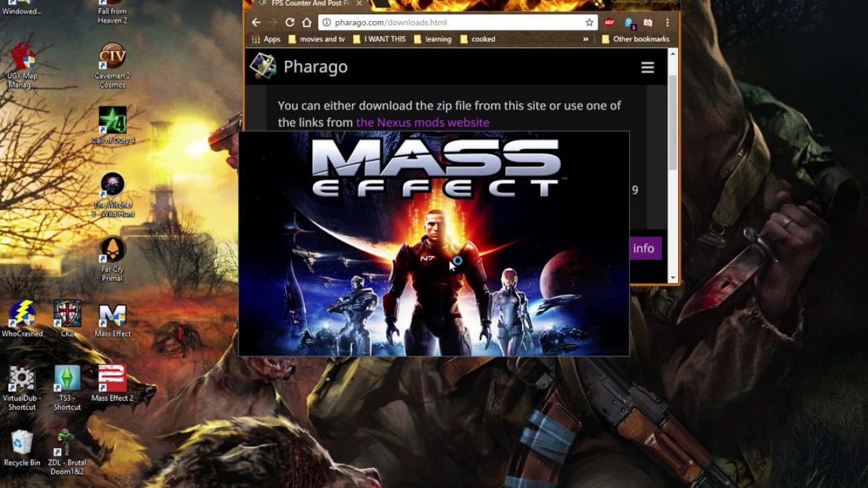
Task: Click the page scrollbar up arrow
Action: pos(673,54)
